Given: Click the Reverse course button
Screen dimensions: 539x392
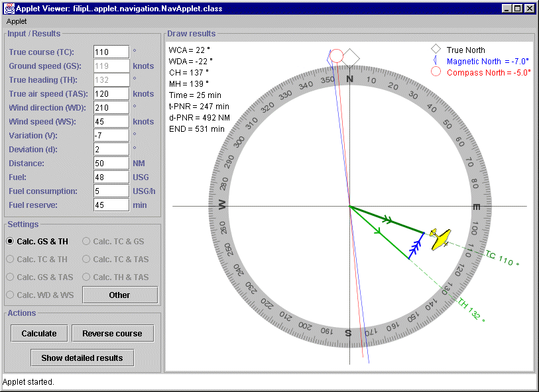Looking at the screenshot, I should point(112,333).
